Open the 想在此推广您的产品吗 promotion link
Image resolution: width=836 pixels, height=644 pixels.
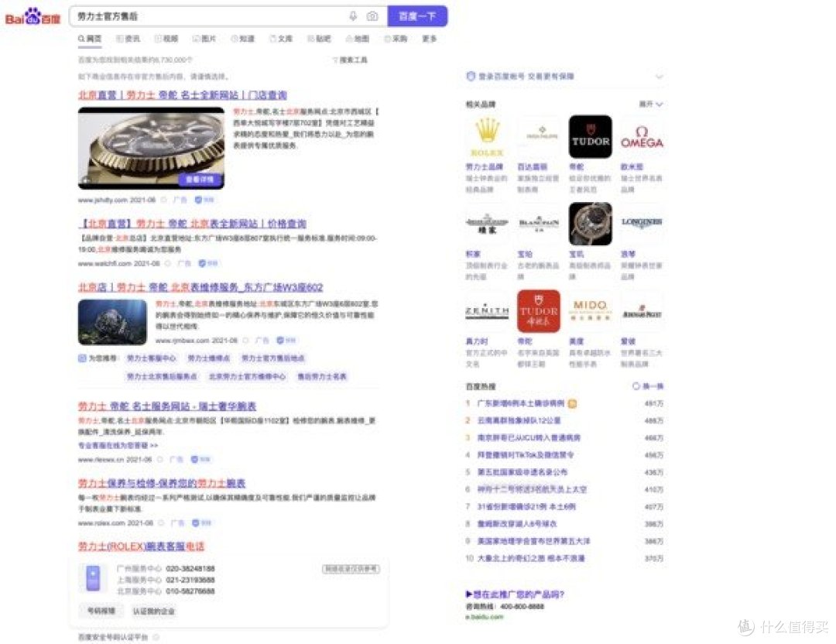515,594
